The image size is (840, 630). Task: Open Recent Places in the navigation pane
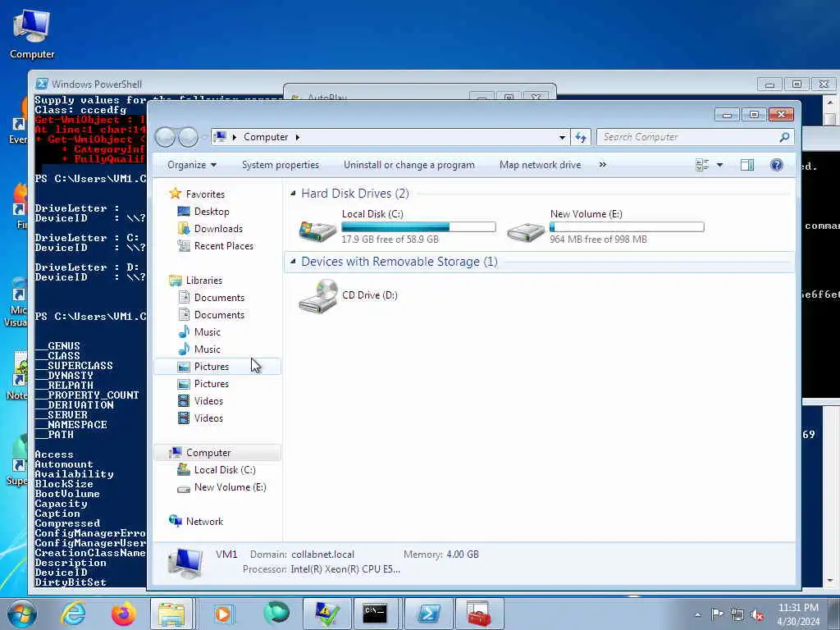click(x=223, y=246)
